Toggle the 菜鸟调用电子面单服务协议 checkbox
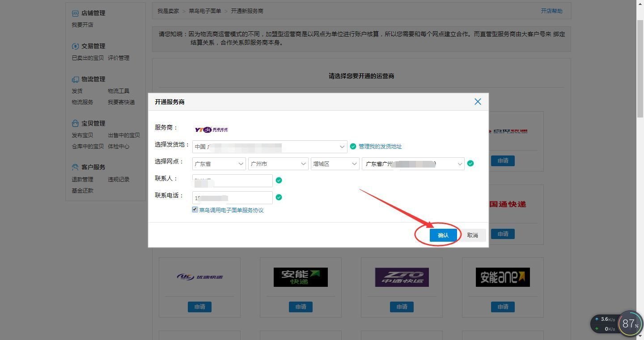Viewport: 644px width, 340px height. (195, 210)
